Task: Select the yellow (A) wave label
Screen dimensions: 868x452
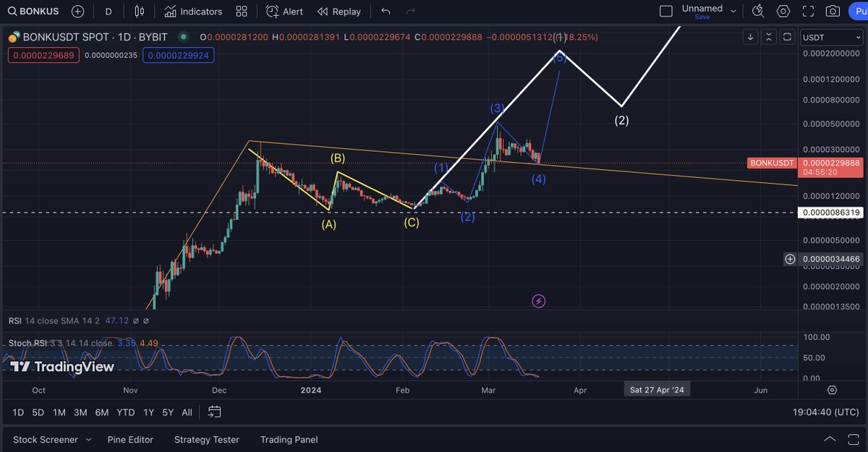Action: [329, 224]
